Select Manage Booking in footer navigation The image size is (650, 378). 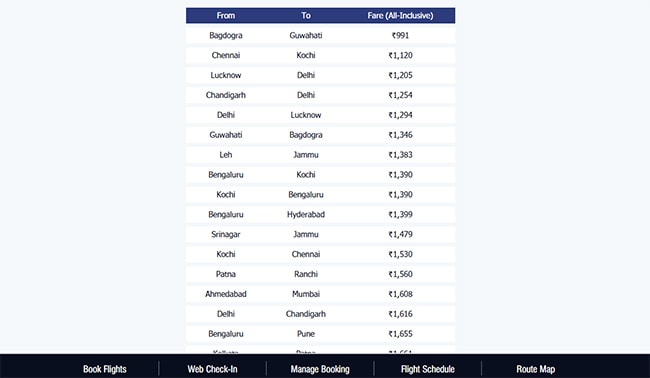point(320,369)
